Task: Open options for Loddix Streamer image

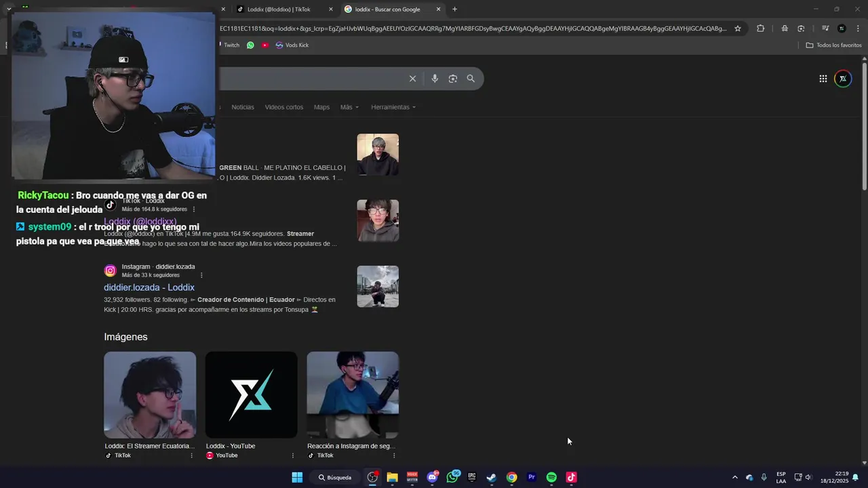Action: 191,455
